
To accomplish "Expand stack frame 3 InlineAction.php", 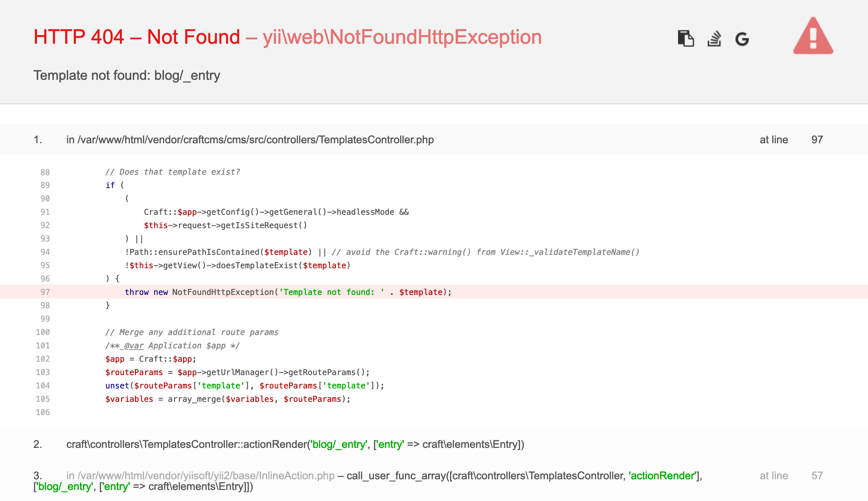I will [201, 475].
